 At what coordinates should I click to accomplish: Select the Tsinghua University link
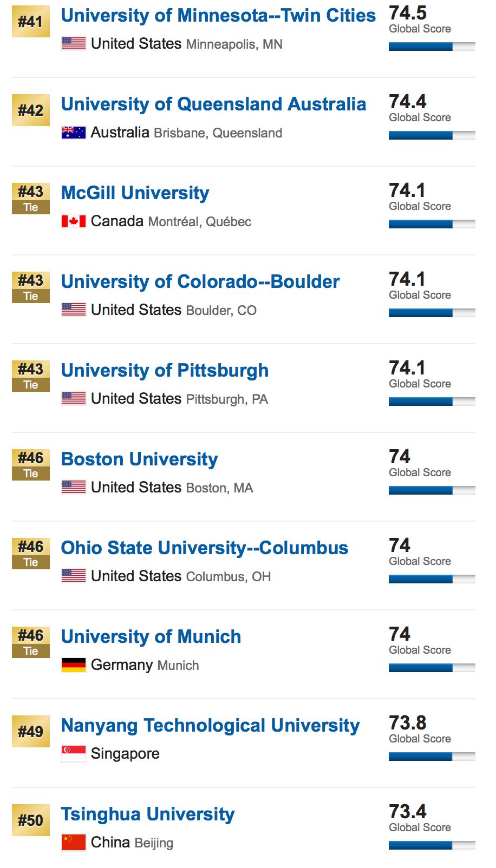(147, 814)
